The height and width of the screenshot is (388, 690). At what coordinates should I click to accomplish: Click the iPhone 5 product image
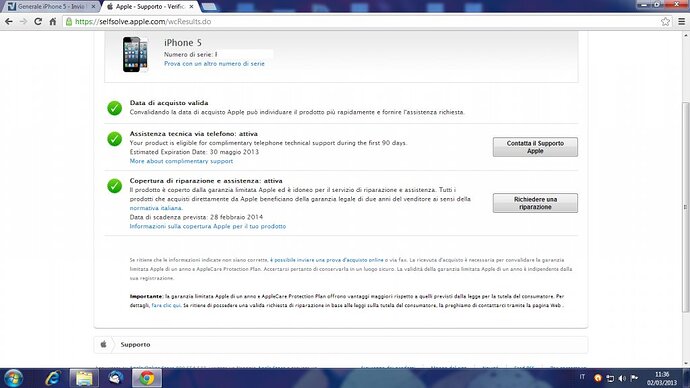[135, 54]
